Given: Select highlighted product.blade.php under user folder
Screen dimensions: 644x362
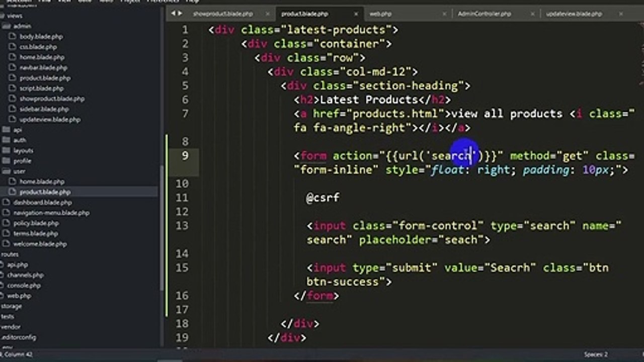Looking at the screenshot, I should click(45, 192).
